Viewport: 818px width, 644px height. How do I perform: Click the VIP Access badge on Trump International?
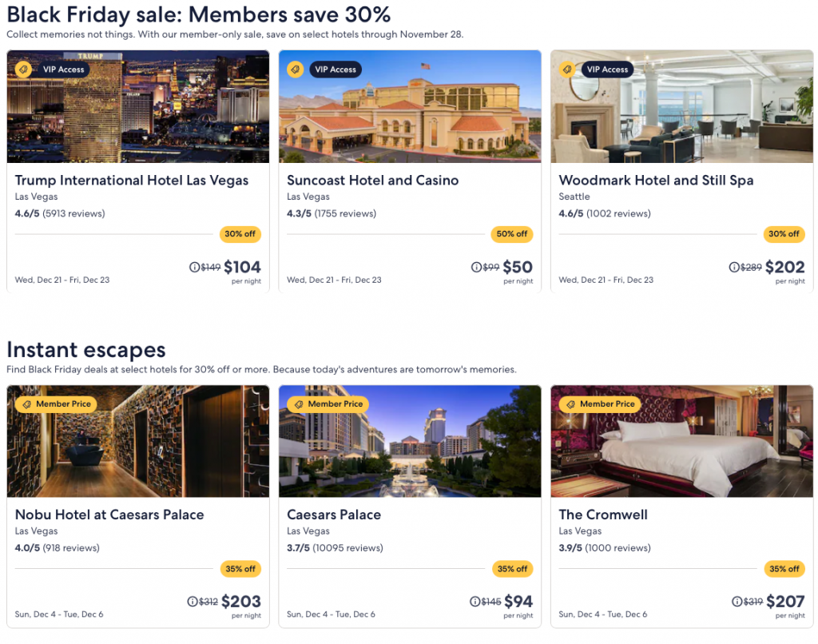(52, 70)
